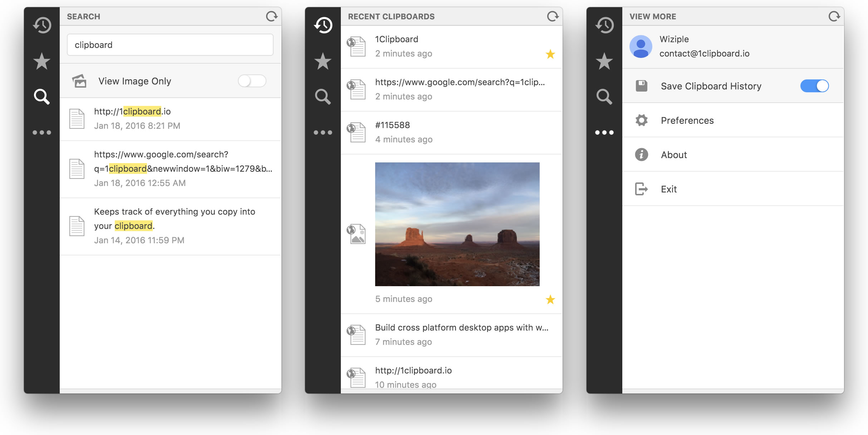Click refresh icon in the Recent Clipboards header

[x=553, y=16]
